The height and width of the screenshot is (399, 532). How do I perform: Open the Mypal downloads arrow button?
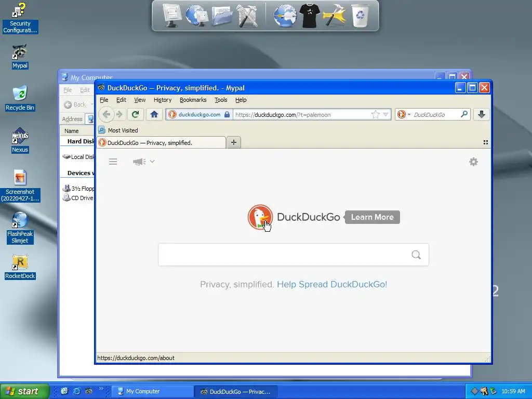[x=482, y=114]
